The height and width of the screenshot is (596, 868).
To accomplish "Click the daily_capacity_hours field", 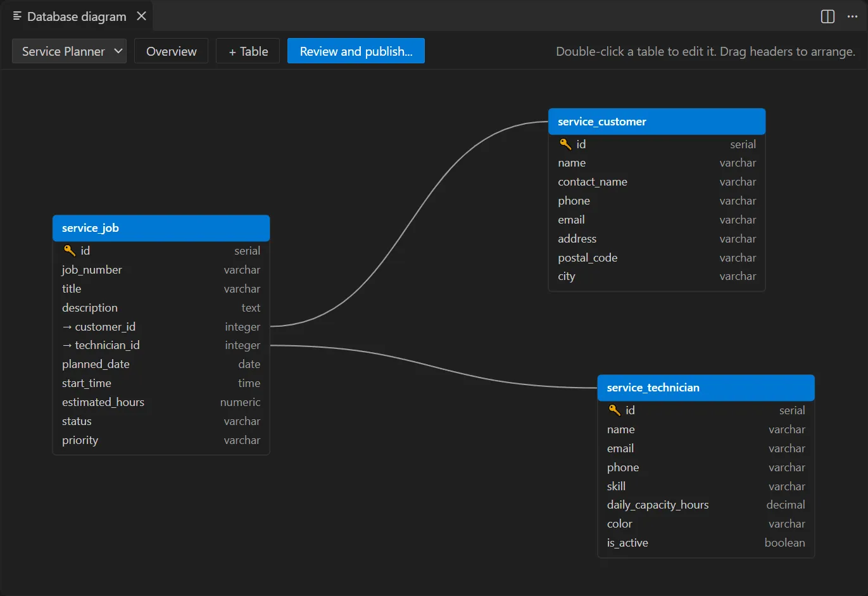I will point(706,505).
